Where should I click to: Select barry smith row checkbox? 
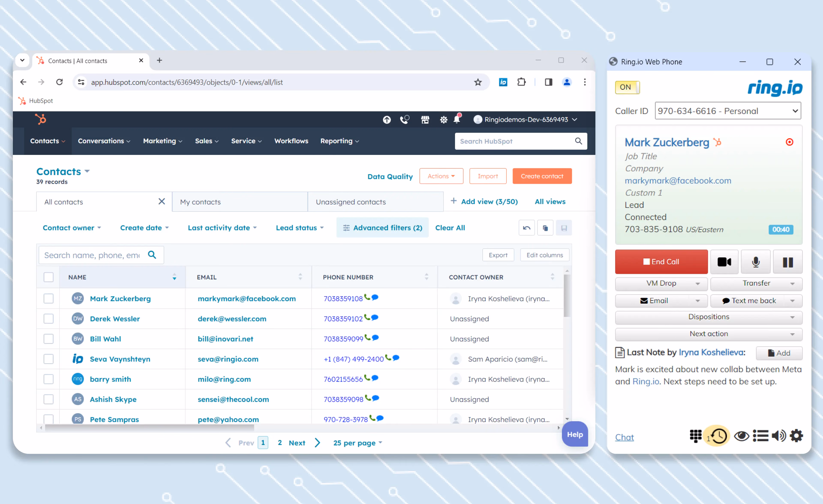tap(48, 379)
